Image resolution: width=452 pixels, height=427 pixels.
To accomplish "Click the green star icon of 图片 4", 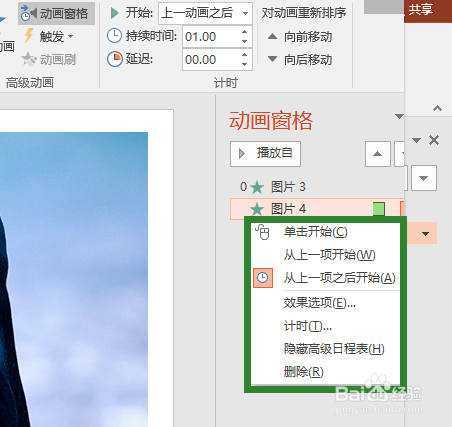I will click(257, 209).
